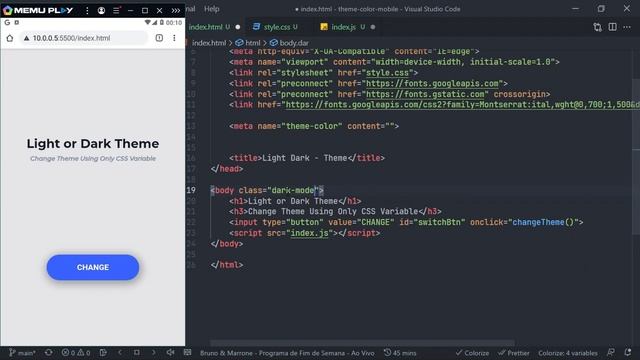Click emulator subtitle about CSS Variable
This screenshot has width=640, height=360.
point(93,158)
